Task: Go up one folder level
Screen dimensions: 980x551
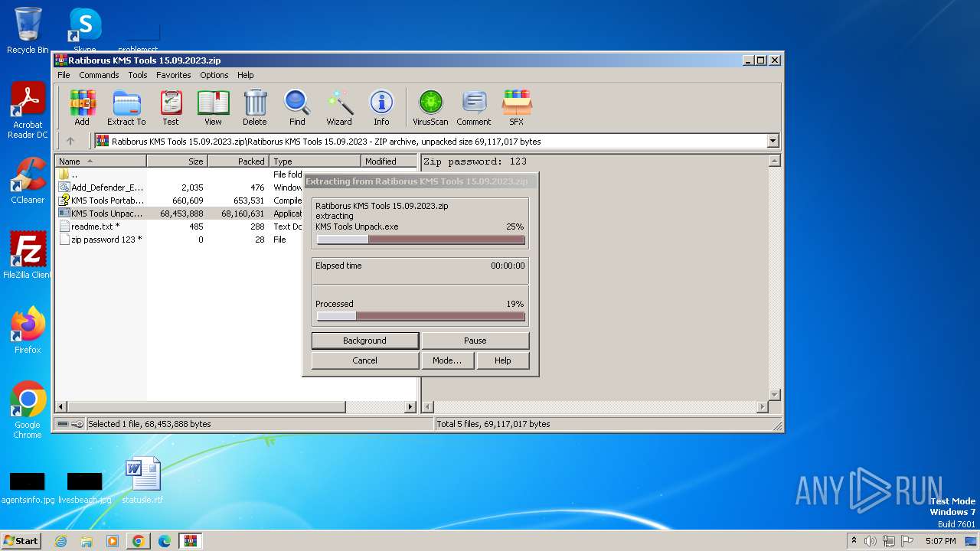Action: click(x=70, y=141)
